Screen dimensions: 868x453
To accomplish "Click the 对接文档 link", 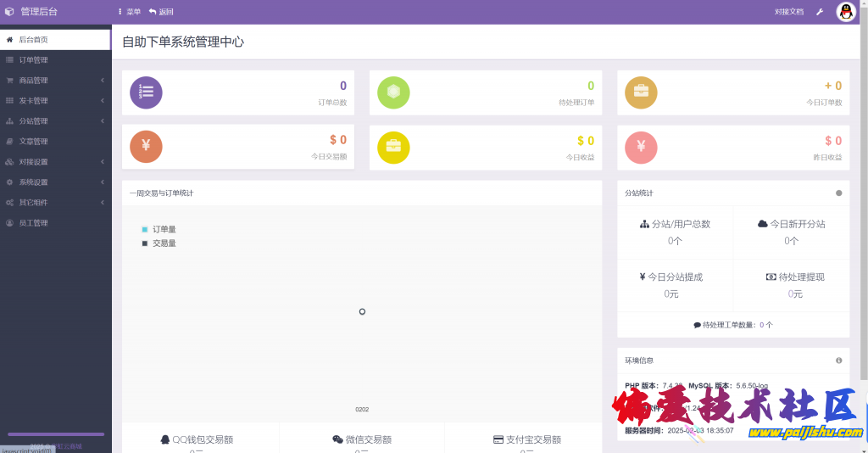I will pyautogui.click(x=788, y=12).
